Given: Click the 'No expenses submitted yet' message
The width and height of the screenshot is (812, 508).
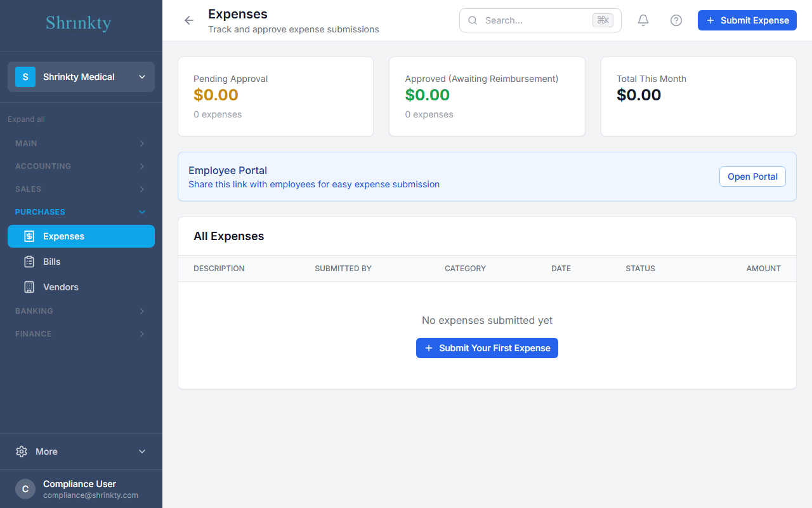Looking at the screenshot, I should (487, 321).
